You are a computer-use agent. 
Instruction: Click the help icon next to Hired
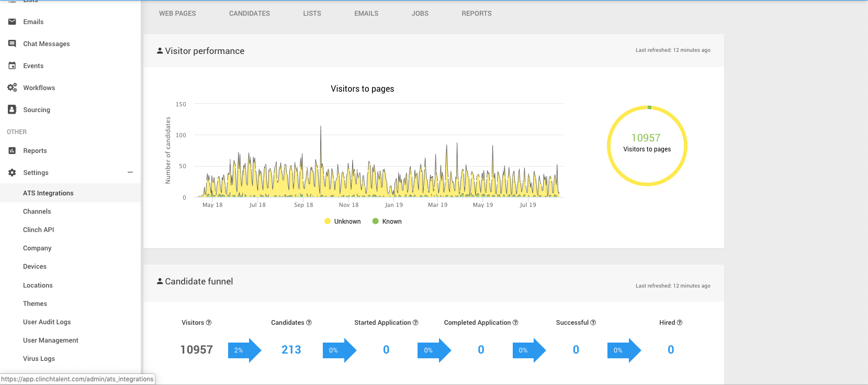(x=680, y=323)
